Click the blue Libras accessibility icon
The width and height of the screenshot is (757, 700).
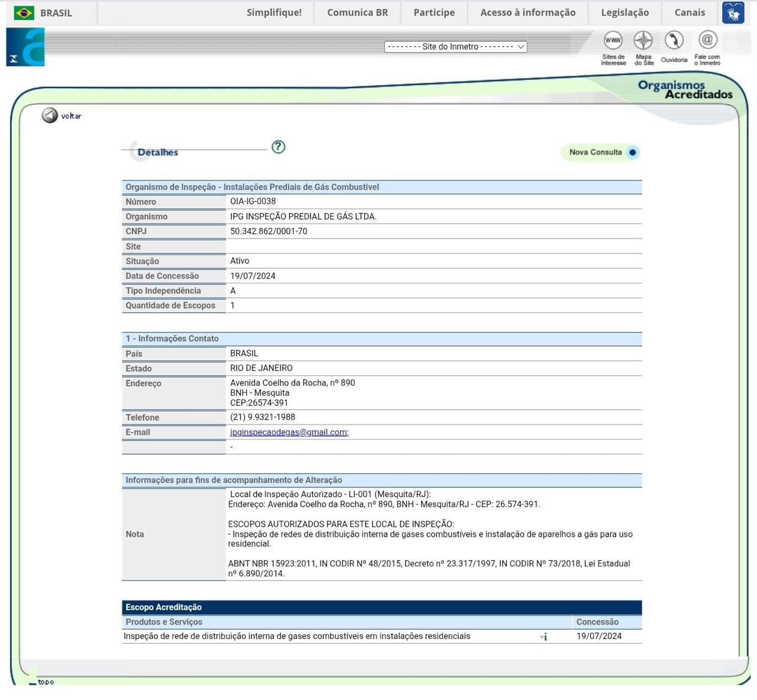733,12
